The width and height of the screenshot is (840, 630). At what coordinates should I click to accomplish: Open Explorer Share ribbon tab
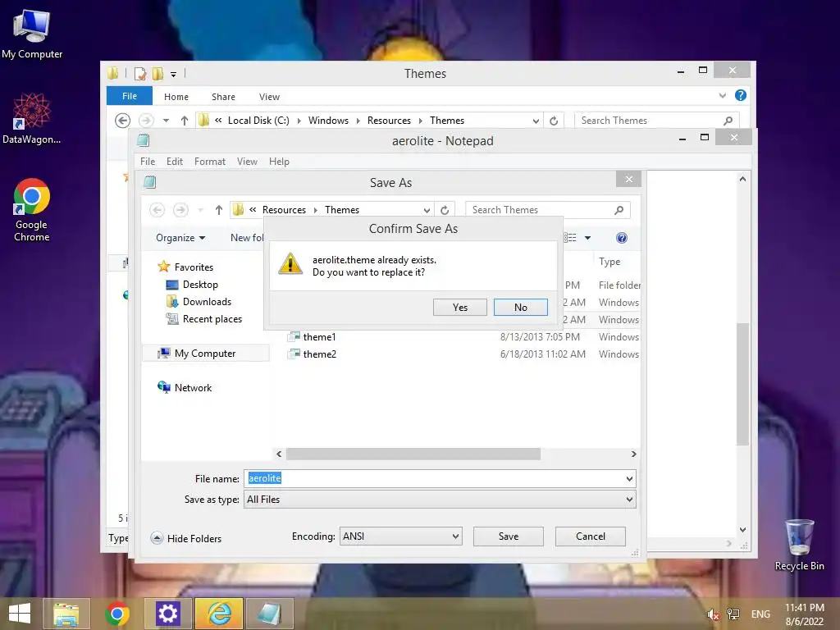tap(223, 97)
